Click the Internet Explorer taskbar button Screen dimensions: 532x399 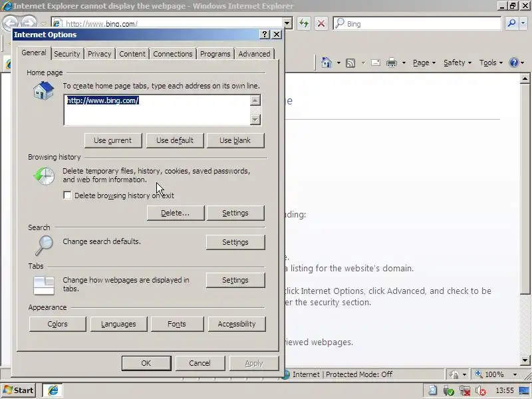coord(53,390)
